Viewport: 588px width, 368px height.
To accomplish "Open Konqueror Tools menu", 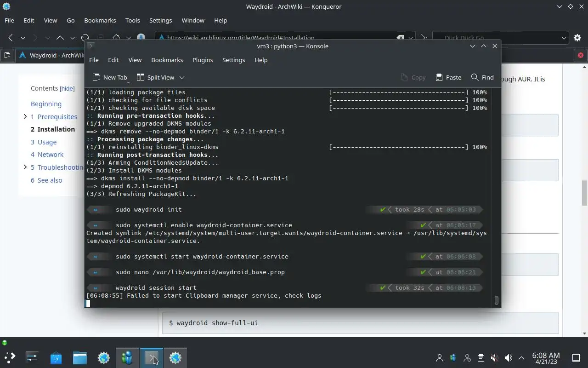I will 132,20.
